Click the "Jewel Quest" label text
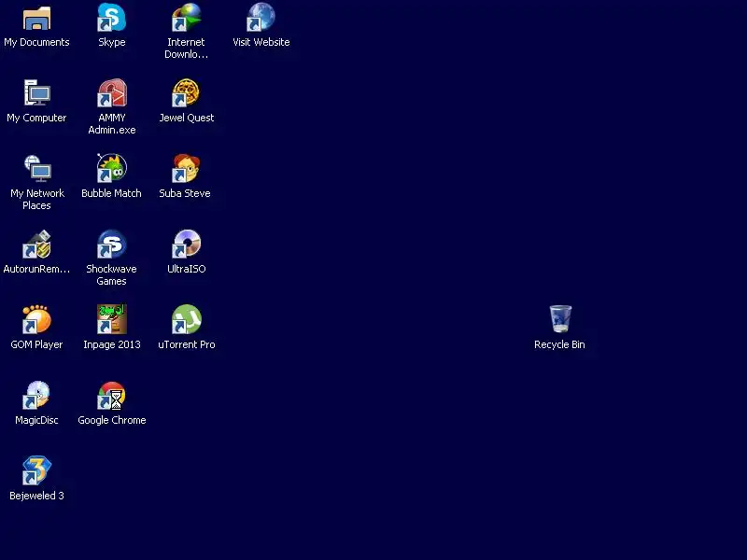 186,118
